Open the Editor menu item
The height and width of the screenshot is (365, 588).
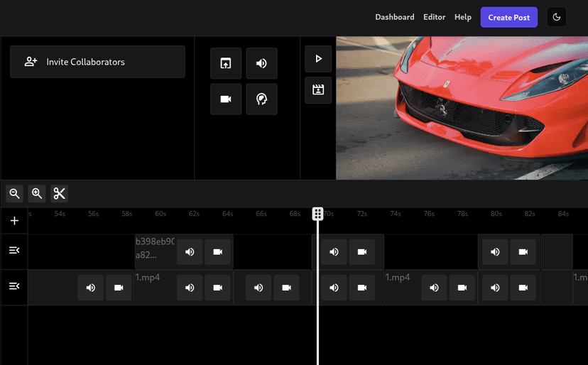tap(434, 17)
